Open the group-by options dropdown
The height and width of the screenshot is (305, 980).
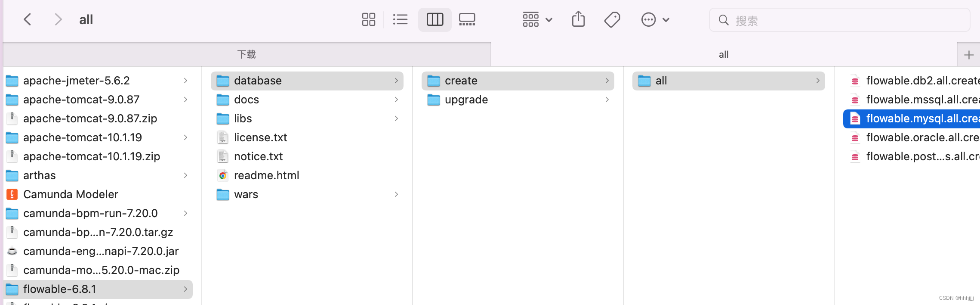pyautogui.click(x=537, y=19)
